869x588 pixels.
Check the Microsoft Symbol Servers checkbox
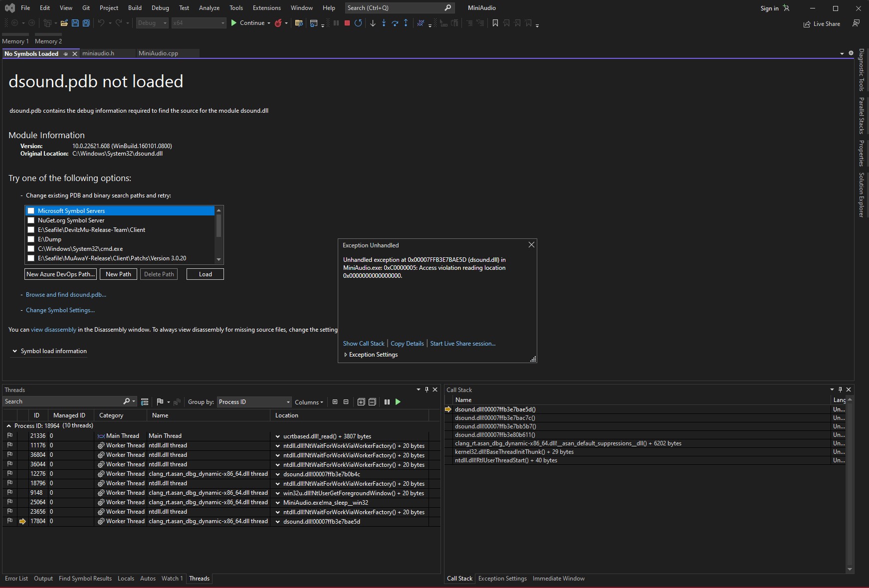pyautogui.click(x=31, y=210)
